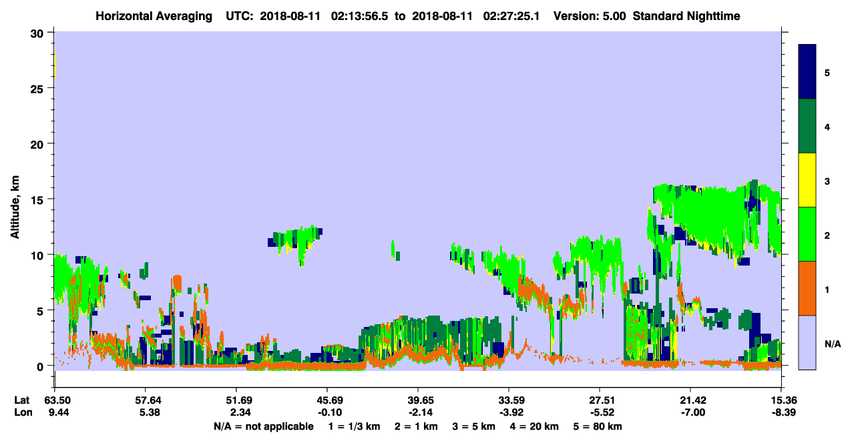Click the 15 altitude tick label

[x=39, y=199]
